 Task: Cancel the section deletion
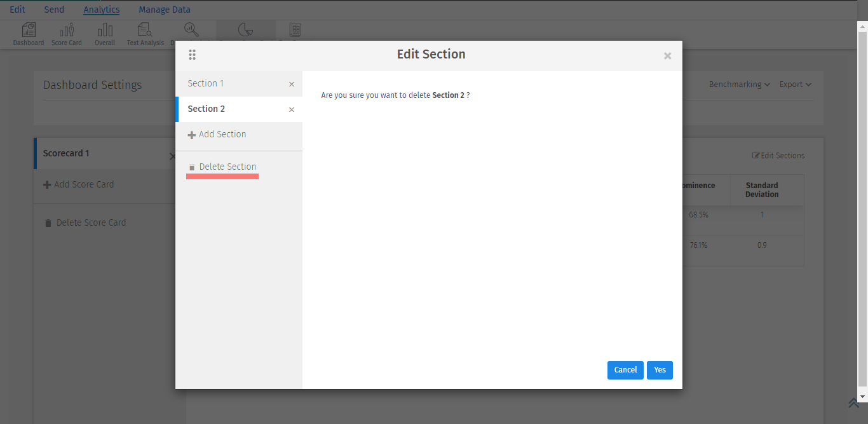(625, 370)
